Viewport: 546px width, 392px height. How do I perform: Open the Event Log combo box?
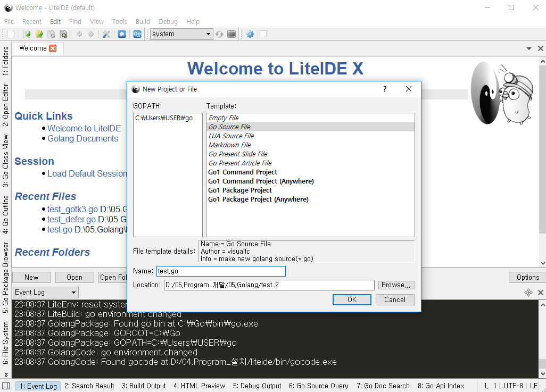(46, 292)
